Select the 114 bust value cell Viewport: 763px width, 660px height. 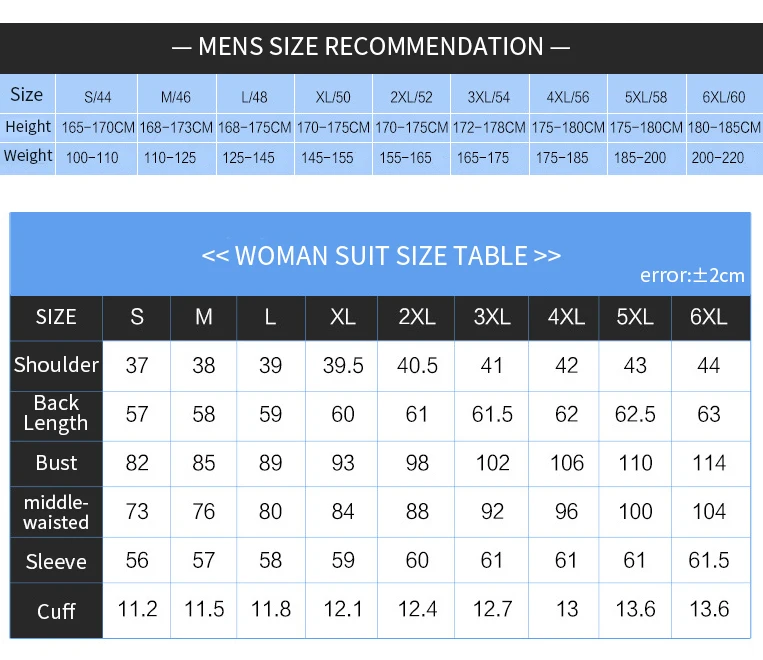point(709,463)
